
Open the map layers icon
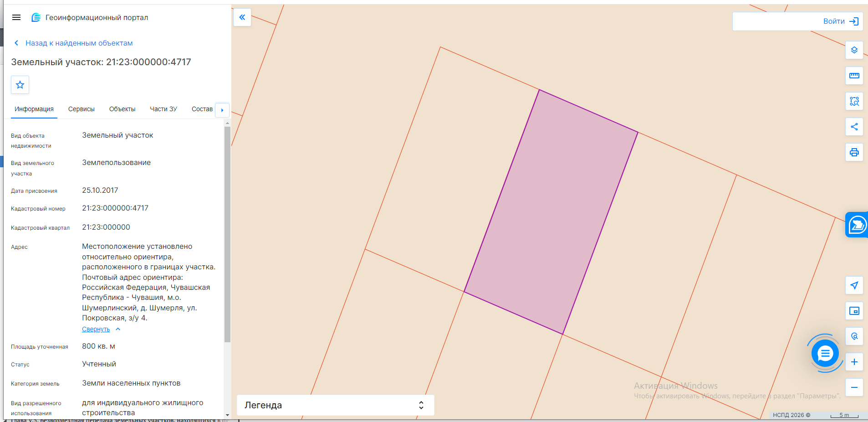tap(854, 50)
